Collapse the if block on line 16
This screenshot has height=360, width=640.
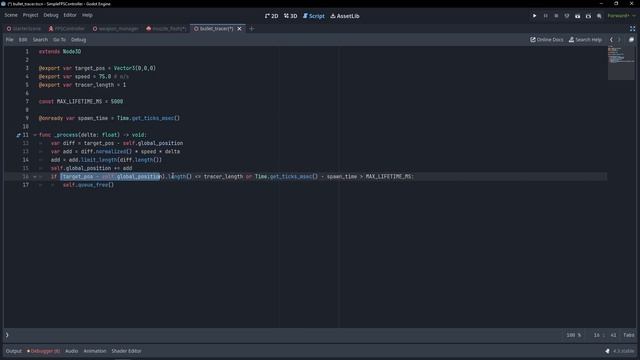point(35,177)
